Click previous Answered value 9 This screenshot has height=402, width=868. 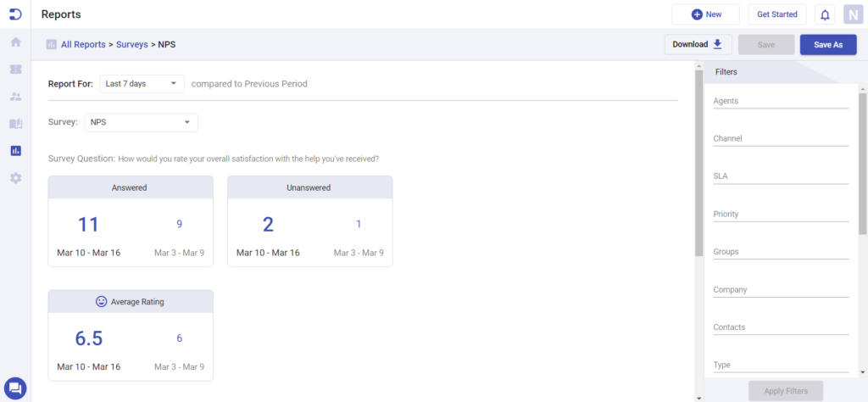coord(180,224)
